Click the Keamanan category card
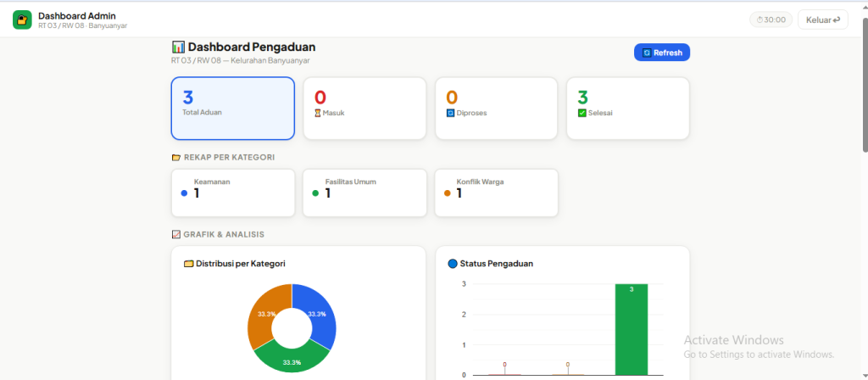 [x=232, y=193]
